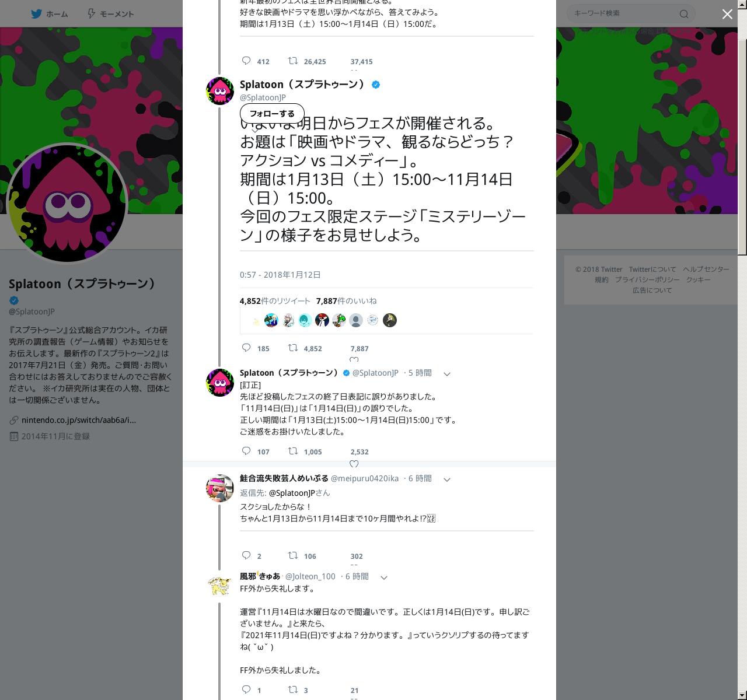Click the フォローする button
The height and width of the screenshot is (700, 747).
coord(272,113)
